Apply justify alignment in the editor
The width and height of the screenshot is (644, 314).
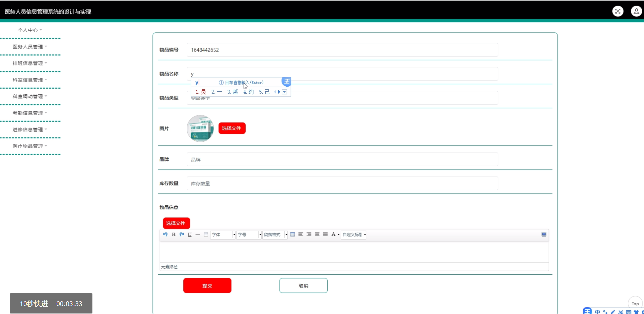pos(325,234)
